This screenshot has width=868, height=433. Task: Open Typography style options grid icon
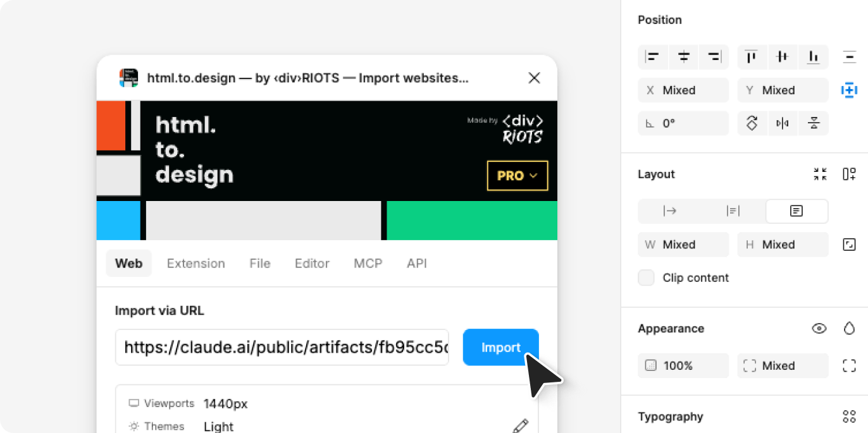tap(849, 416)
